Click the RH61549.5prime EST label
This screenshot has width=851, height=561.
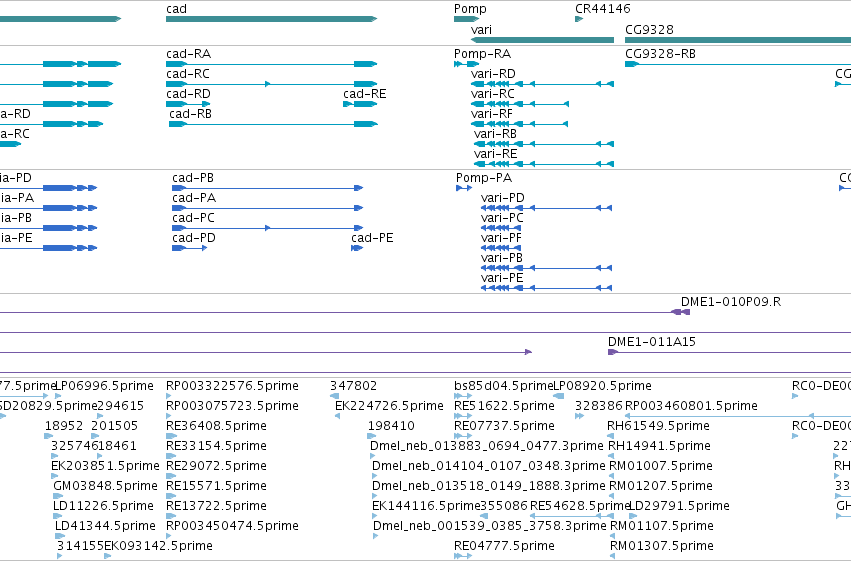tap(658, 426)
